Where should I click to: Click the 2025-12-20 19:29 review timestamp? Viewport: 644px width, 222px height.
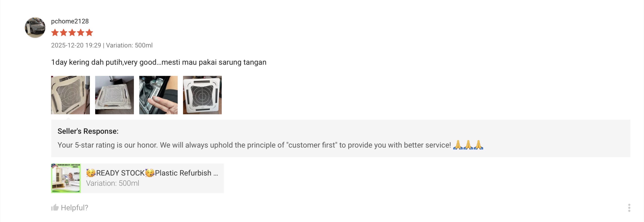click(x=76, y=45)
